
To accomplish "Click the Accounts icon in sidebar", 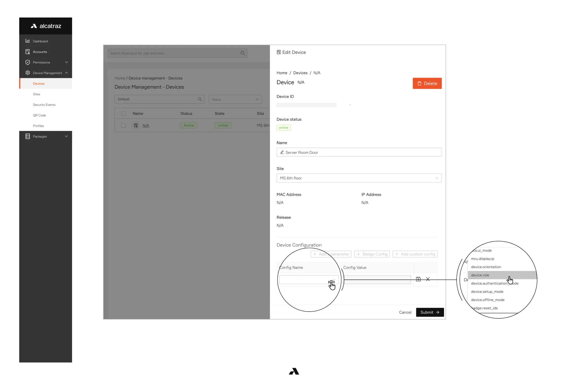I will pos(27,52).
